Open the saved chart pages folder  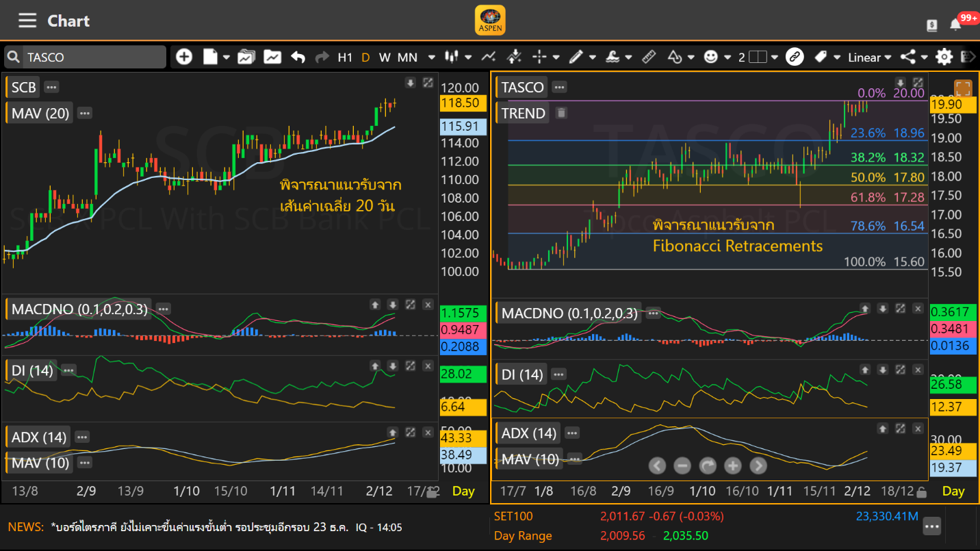pyautogui.click(x=246, y=57)
